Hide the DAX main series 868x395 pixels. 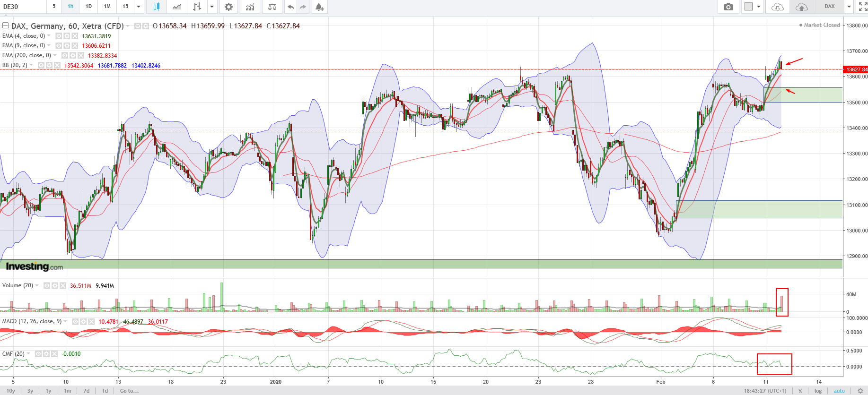(x=138, y=26)
